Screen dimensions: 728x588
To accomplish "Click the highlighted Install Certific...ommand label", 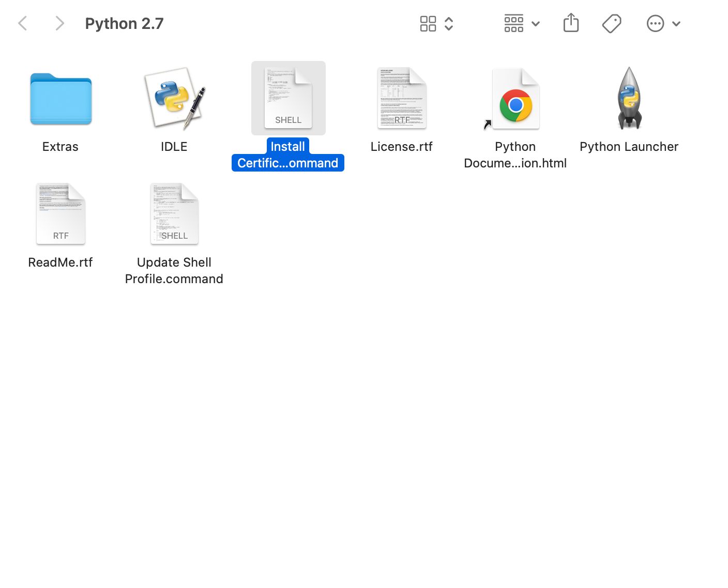I will [288, 154].
